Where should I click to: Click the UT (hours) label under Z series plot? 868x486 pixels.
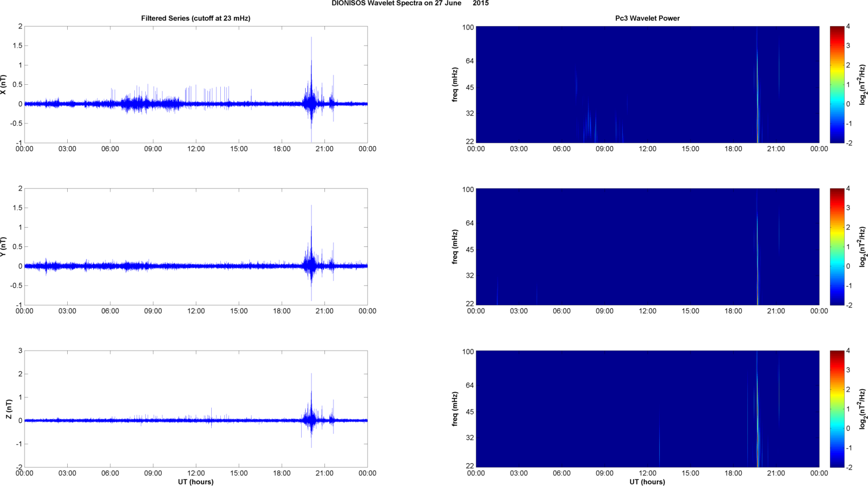[x=196, y=482]
